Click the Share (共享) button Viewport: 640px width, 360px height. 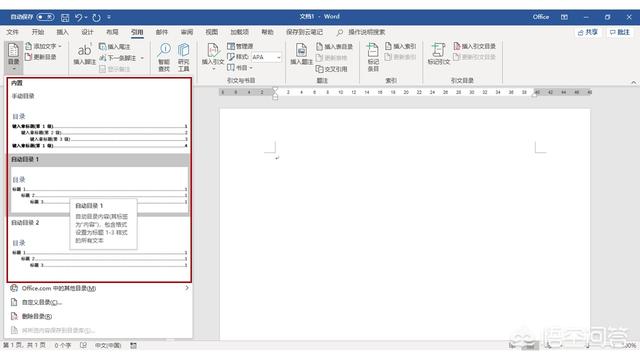coord(588,32)
